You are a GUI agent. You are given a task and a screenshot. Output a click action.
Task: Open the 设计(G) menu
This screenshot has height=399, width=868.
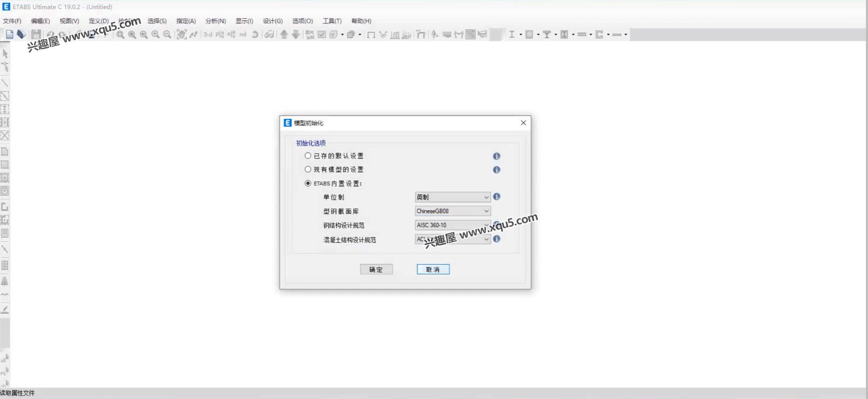[273, 21]
